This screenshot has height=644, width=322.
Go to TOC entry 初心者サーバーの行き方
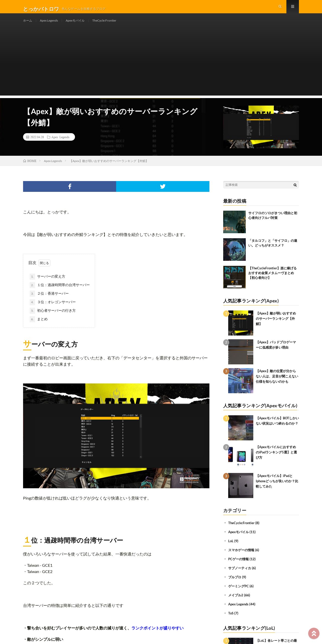point(56,310)
